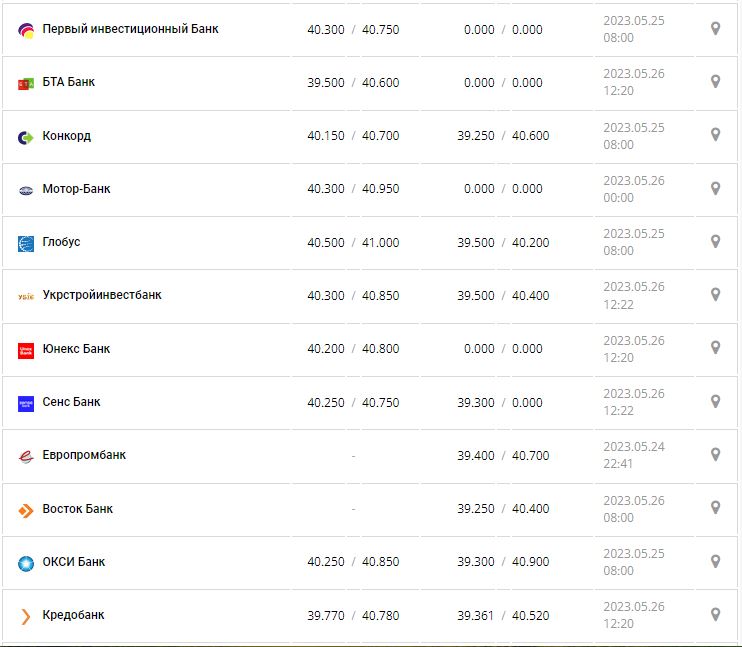Click the map pin in Кредобанк row
This screenshot has width=742, height=647.
(x=715, y=614)
